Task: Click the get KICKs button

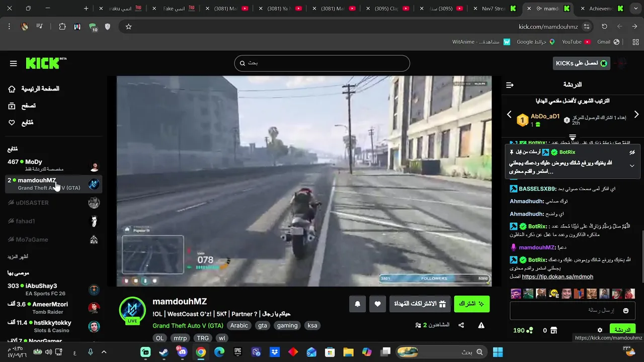Action: click(581, 63)
